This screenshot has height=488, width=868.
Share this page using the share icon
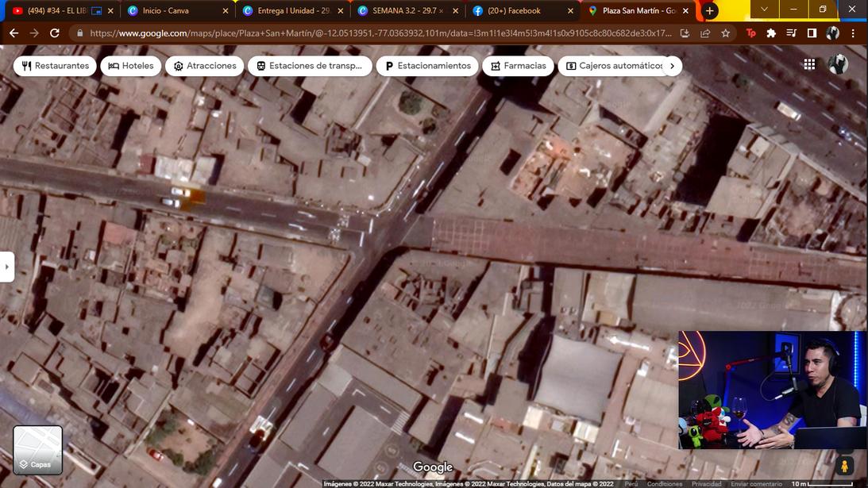click(x=705, y=33)
